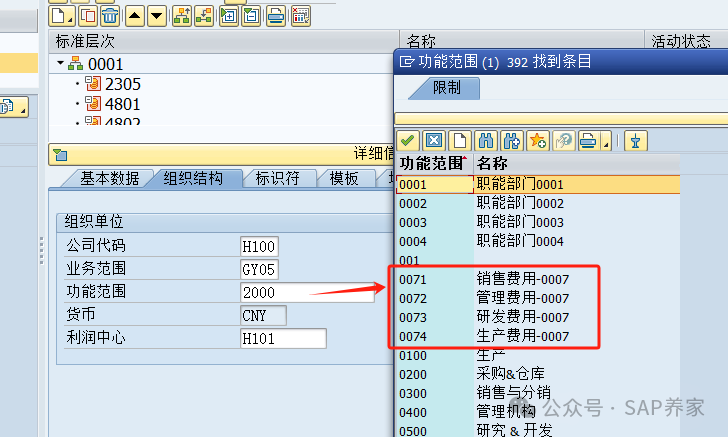
Task: Collapse the 0001 standard hierarchy node
Action: click(60, 62)
